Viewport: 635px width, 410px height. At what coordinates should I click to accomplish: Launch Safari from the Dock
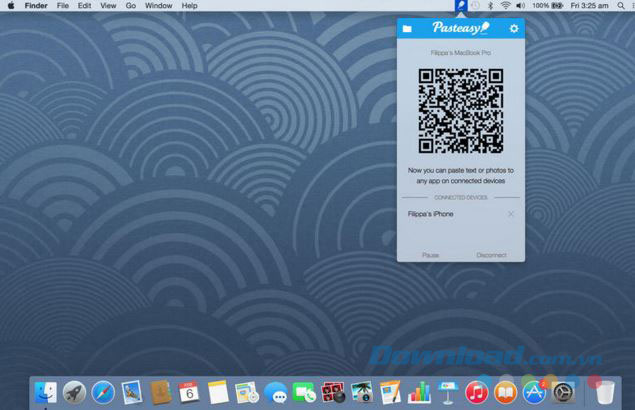point(103,392)
